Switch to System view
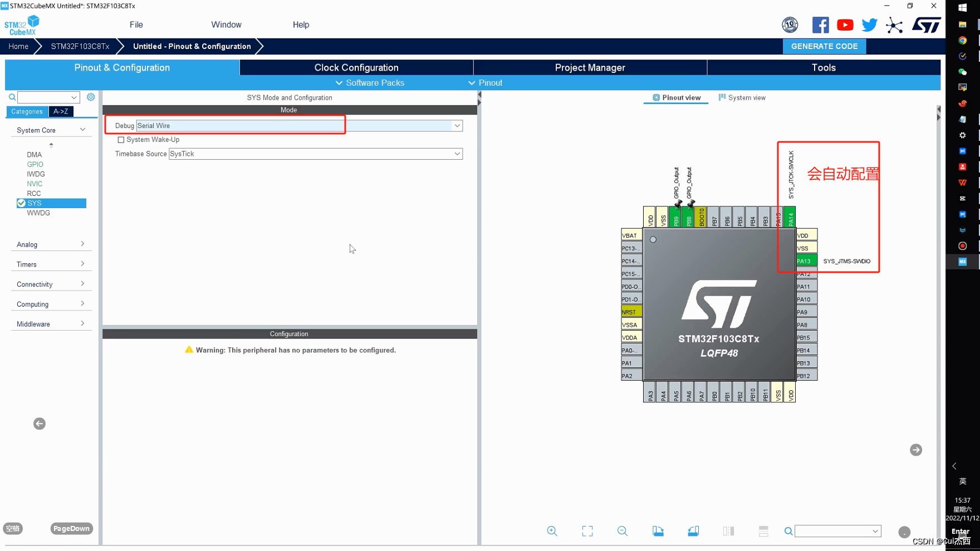980x551 pixels. [x=742, y=97]
